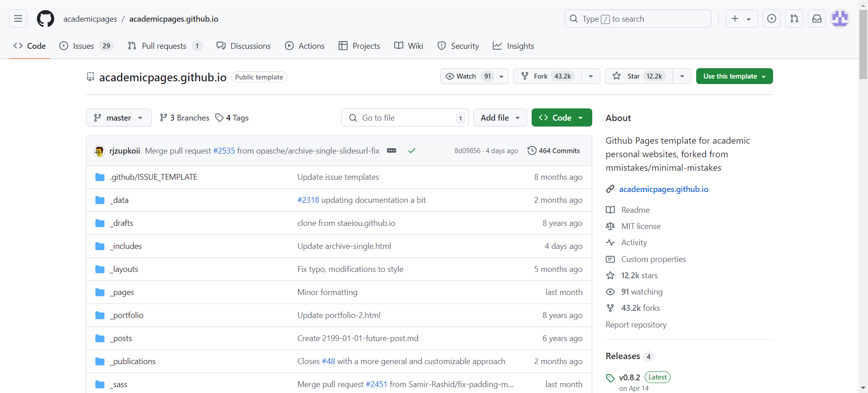Go to GitHub homepage via Octocat logo
This screenshot has height=393, width=868.
46,19
